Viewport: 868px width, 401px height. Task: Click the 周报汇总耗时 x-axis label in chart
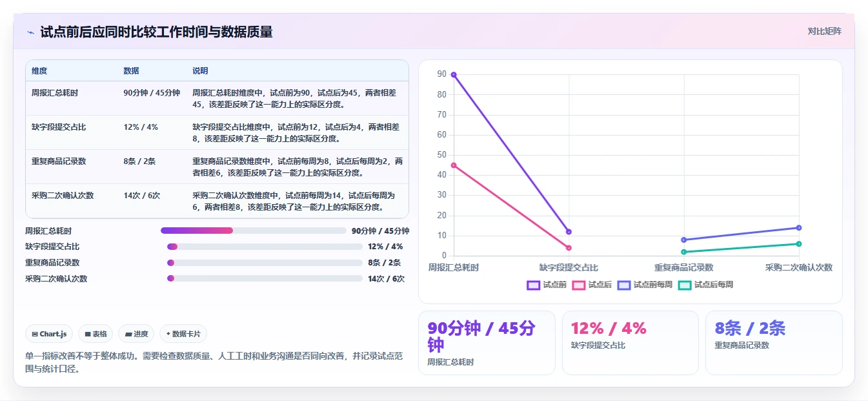(454, 267)
